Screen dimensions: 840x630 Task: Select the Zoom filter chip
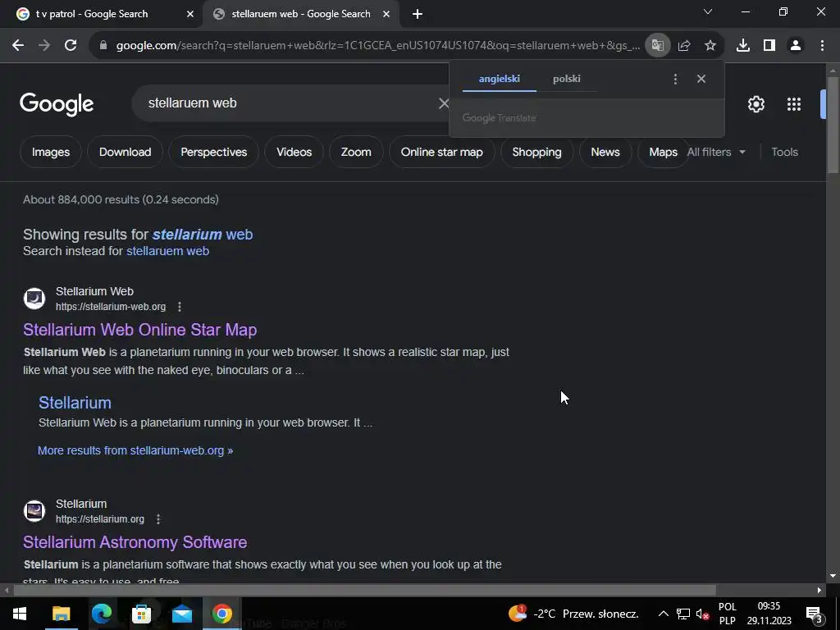click(356, 152)
